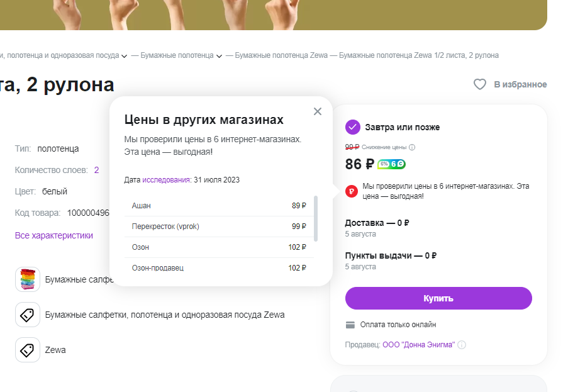This screenshot has height=392, width=568.
Task: Click the payment card icon
Action: coord(350,325)
